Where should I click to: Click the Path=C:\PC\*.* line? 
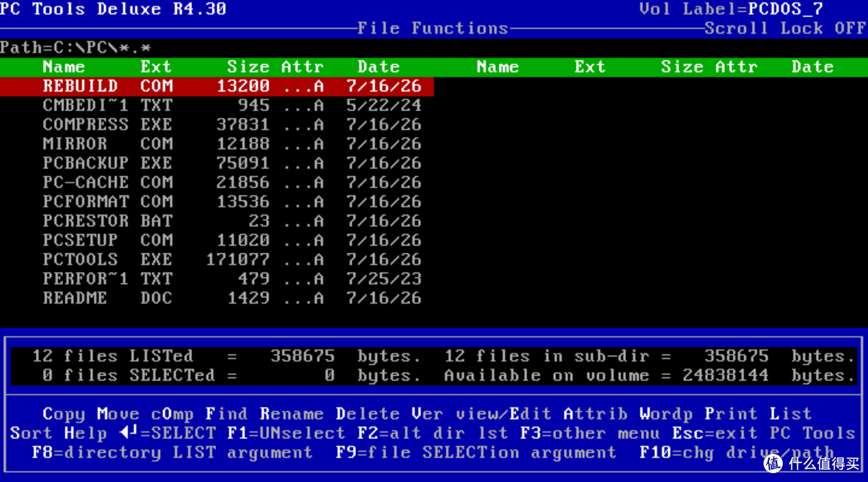click(x=76, y=48)
